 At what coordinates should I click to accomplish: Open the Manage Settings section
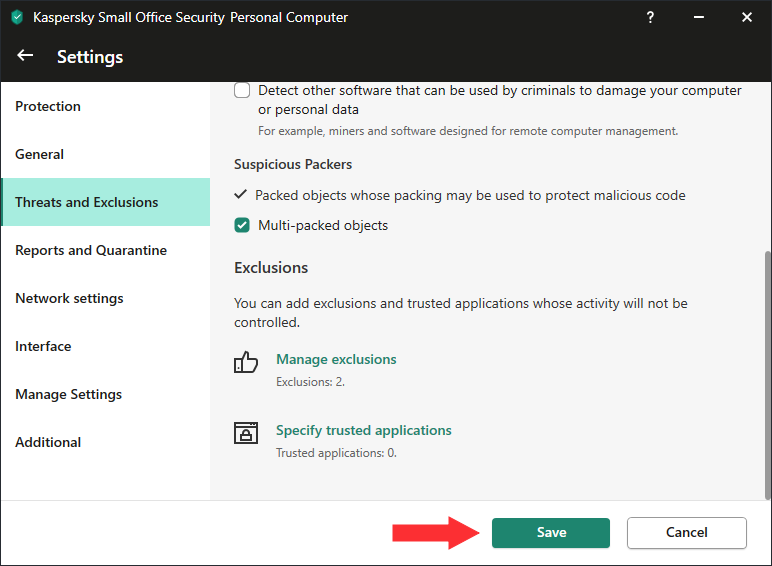[105, 394]
